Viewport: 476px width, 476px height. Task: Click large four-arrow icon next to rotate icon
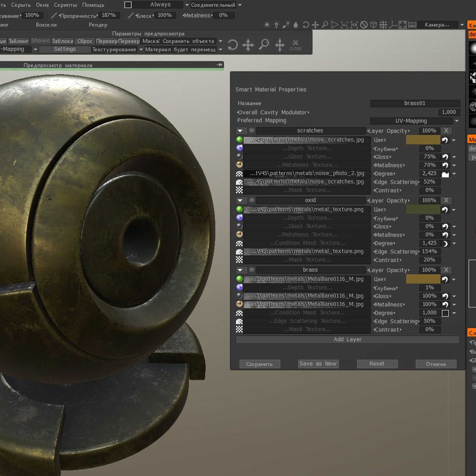coord(248,45)
